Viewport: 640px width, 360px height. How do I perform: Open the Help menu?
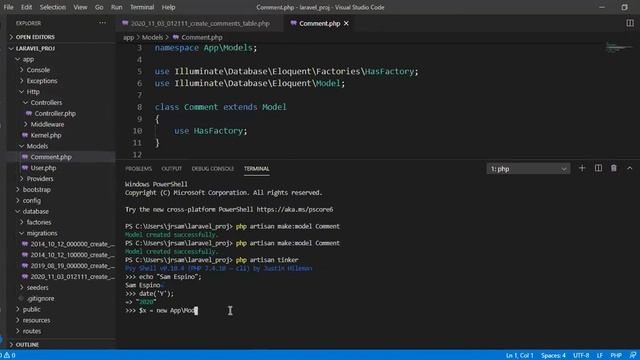point(168,7)
